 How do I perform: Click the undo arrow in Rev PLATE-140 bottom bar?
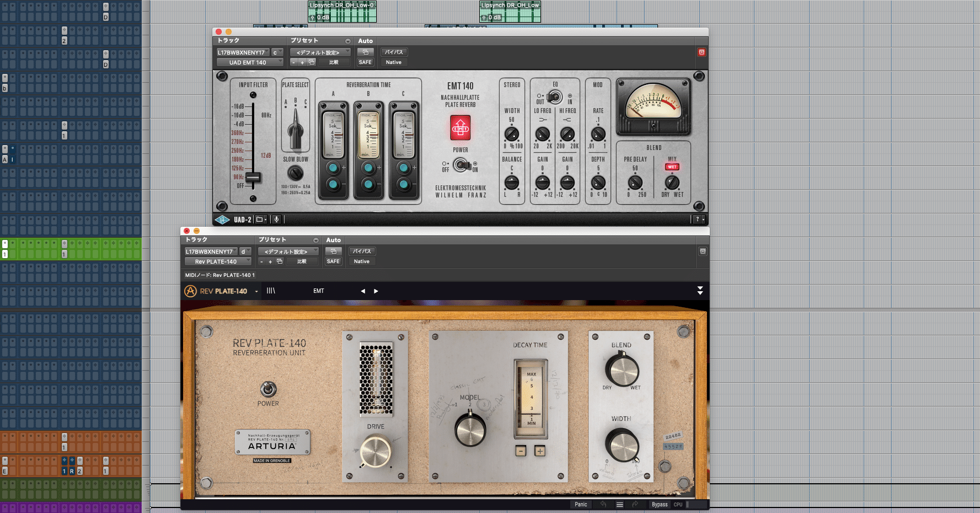pyautogui.click(x=603, y=504)
